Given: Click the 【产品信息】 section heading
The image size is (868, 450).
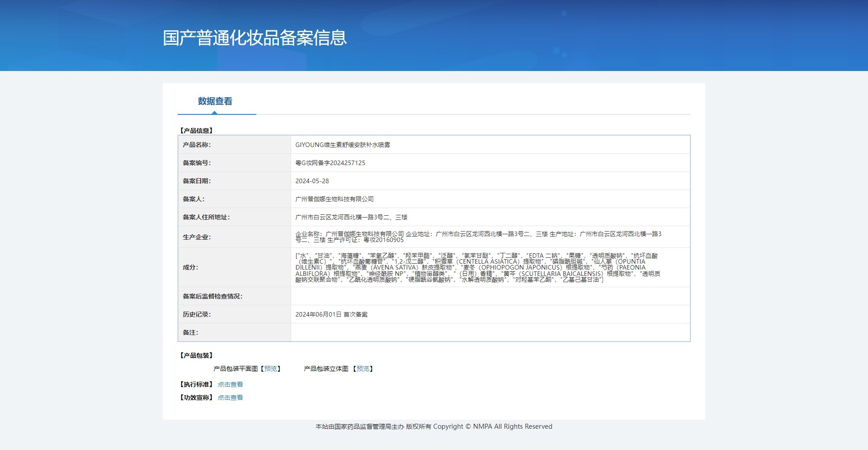Looking at the screenshot, I should [x=197, y=131].
